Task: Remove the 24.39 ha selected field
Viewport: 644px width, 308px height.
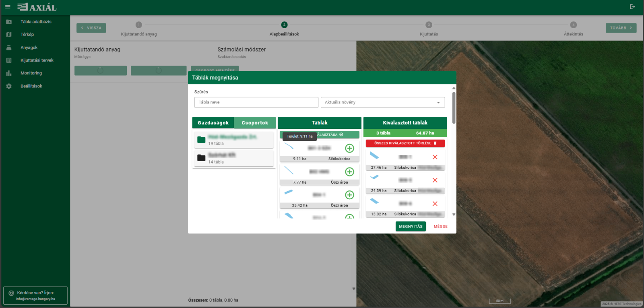Action: (x=435, y=180)
